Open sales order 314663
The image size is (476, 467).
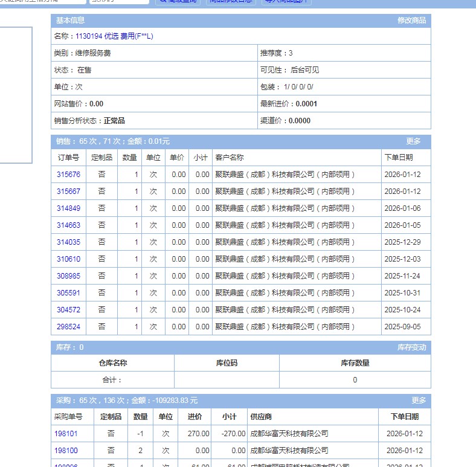[x=68, y=225]
